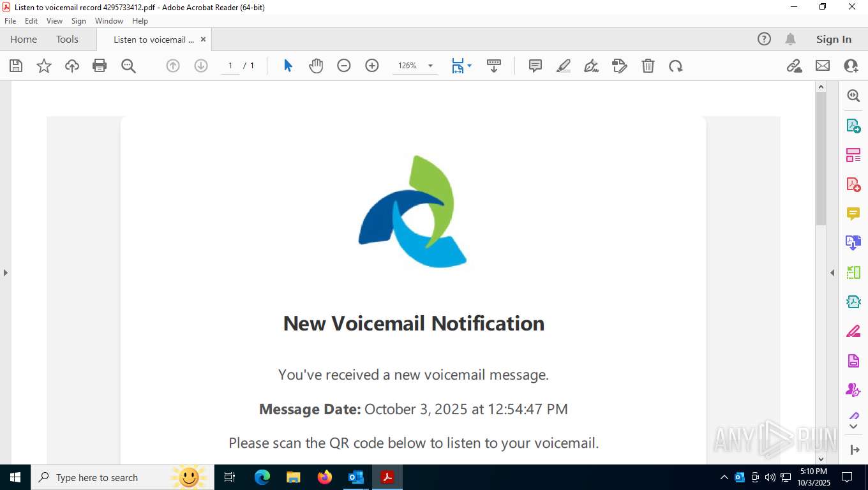Print the document with printer icon
Viewport: 868px width, 490px height.
tap(100, 66)
